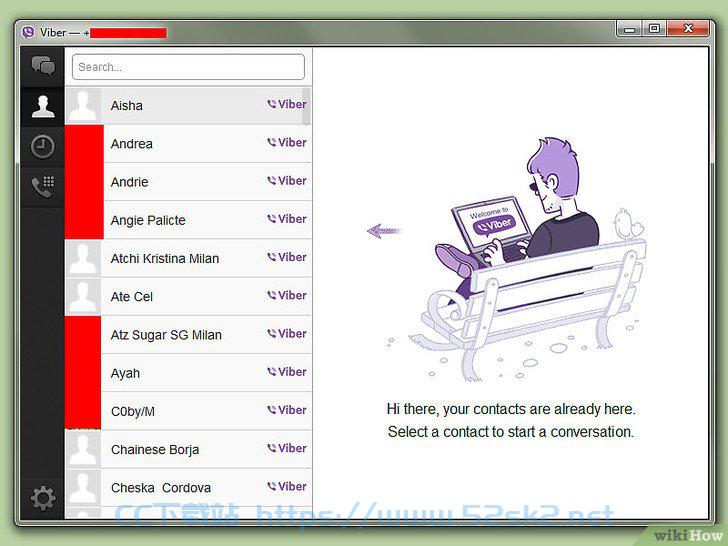The width and height of the screenshot is (728, 546).
Task: Select contact Atz Sugar SG Milan
Action: (x=188, y=335)
